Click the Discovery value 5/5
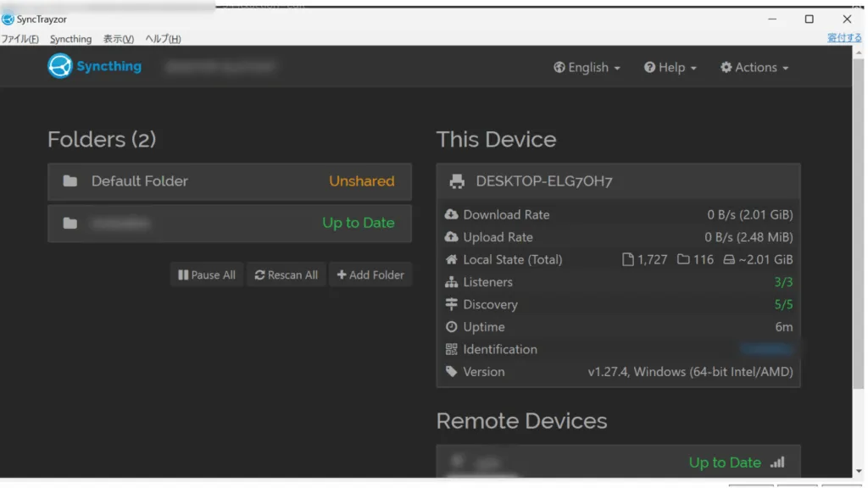The image size is (868, 488). pos(783,304)
